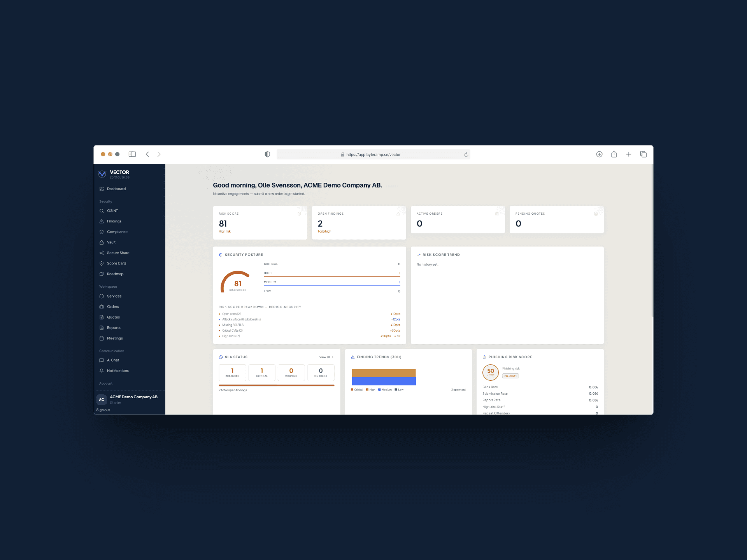
Task: Click the Critical legend swatch
Action: pyautogui.click(x=352, y=390)
